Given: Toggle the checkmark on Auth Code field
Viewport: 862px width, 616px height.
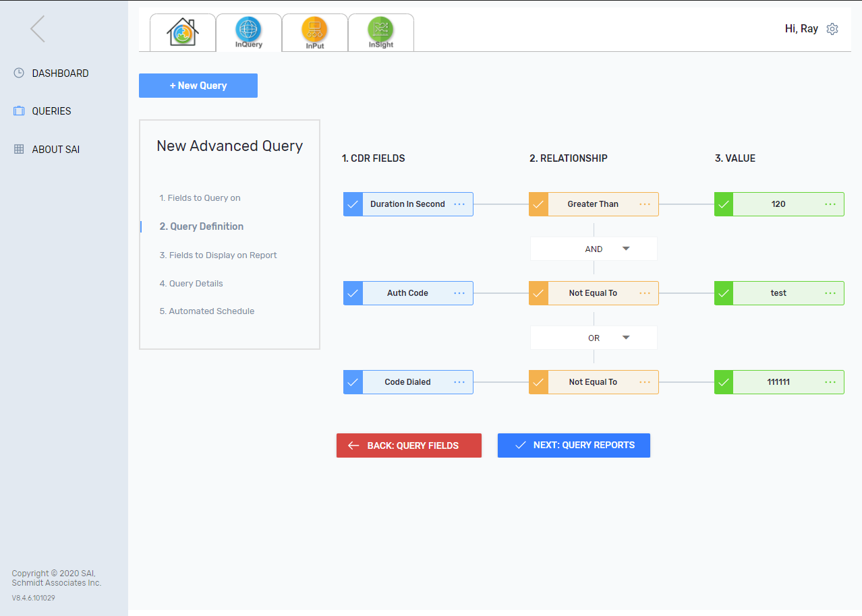Looking at the screenshot, I should click(353, 293).
